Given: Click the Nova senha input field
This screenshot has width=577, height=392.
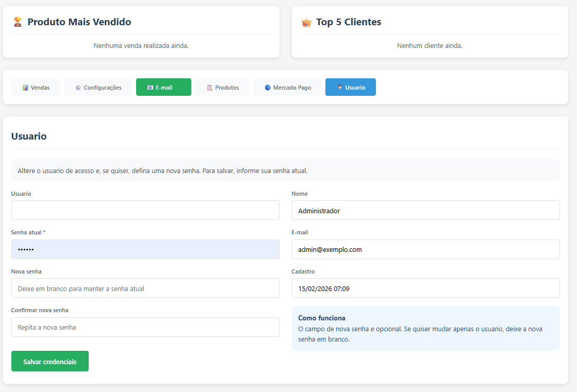Looking at the screenshot, I should click(145, 288).
